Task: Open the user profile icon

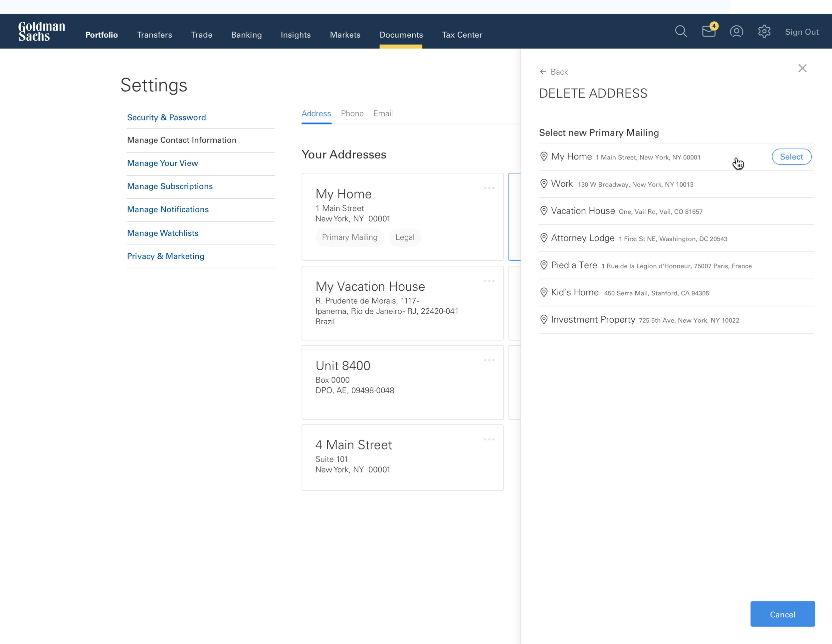Action: [736, 32]
